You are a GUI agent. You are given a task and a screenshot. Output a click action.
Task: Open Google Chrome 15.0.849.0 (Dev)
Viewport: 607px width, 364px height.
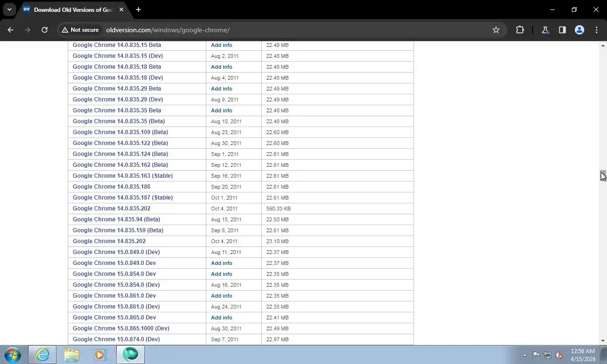116,252
